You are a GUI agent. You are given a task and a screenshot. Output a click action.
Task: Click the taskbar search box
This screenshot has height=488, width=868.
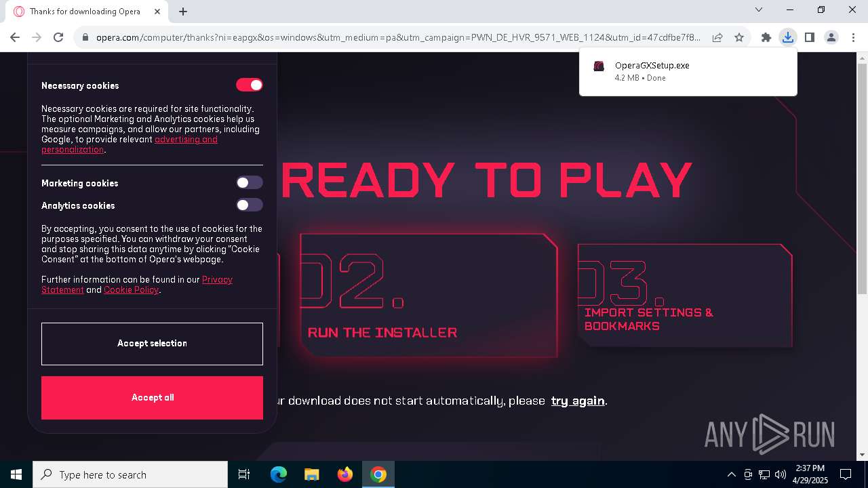130,474
